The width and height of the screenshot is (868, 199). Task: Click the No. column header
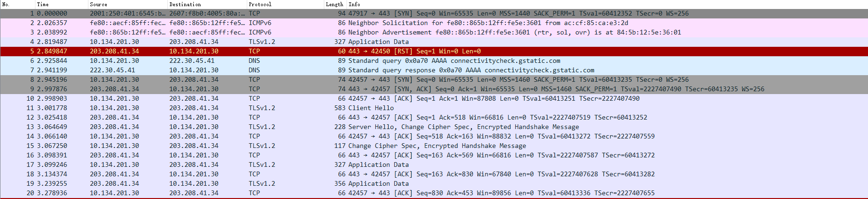click(17, 4)
